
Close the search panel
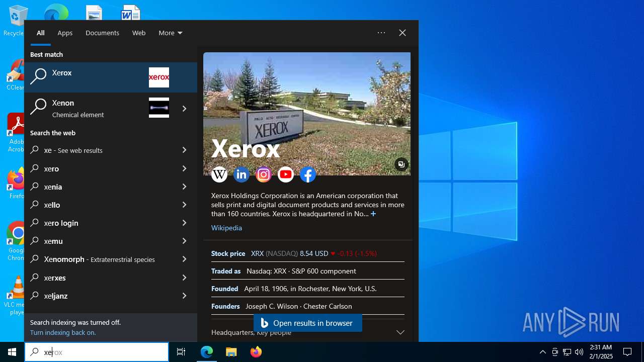click(403, 33)
